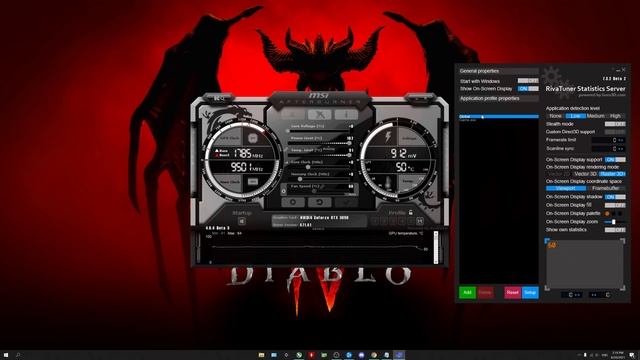
Task: Set detection level to Medium
Action: click(x=596, y=116)
